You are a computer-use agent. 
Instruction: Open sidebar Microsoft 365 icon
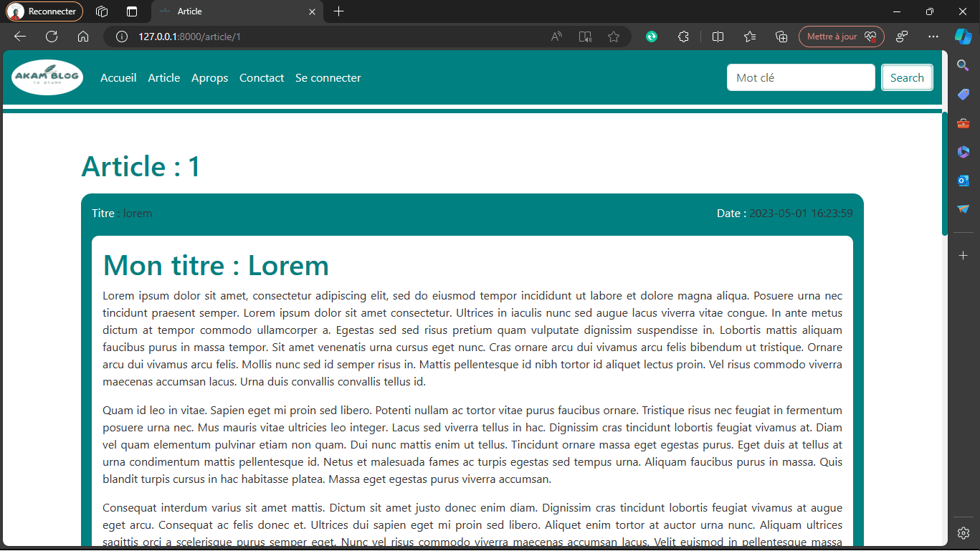coord(964,152)
